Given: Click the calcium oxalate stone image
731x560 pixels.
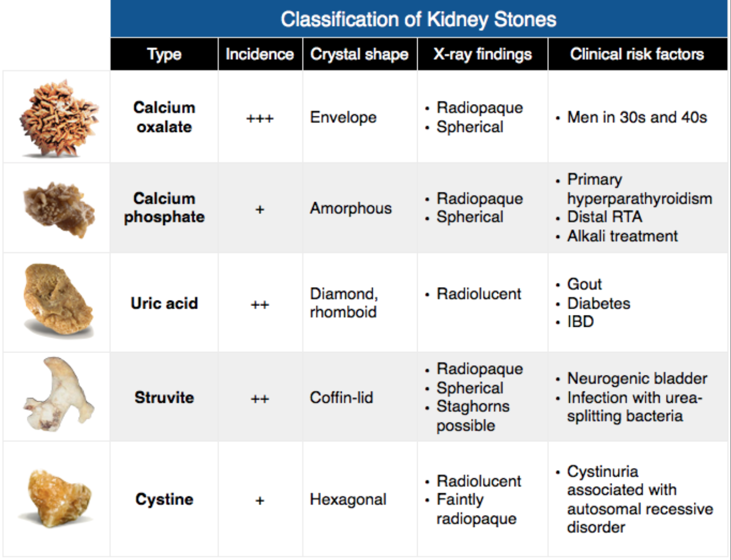Looking at the screenshot, I should coord(59,118).
